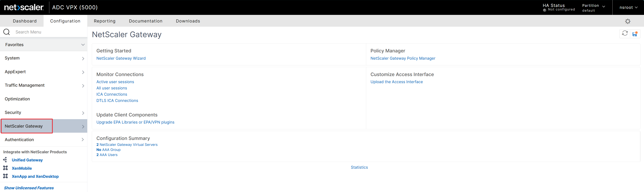Viewport: 644px width, 192px height.
Task: Click the Monitor Connections heading
Action: point(120,74)
